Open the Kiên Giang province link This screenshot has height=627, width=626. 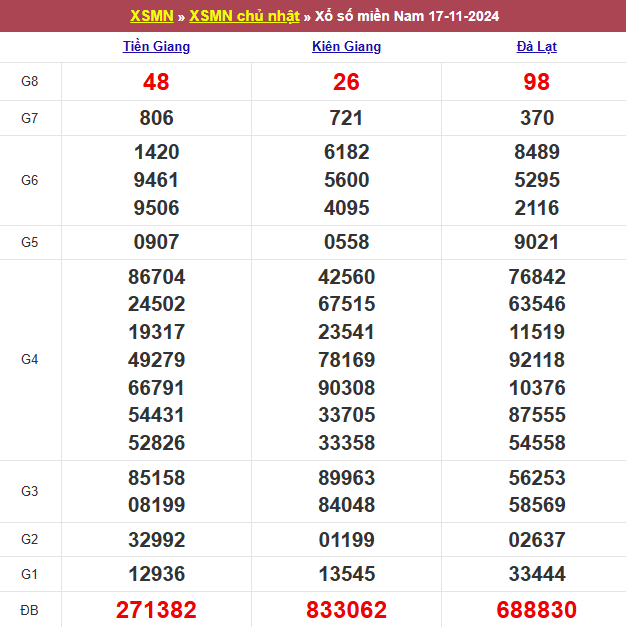tap(346, 47)
